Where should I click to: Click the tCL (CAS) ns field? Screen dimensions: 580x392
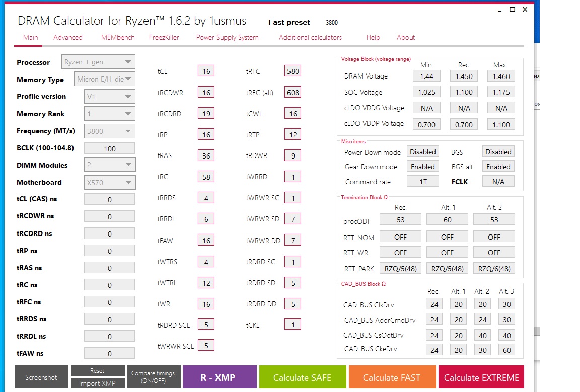(x=109, y=199)
